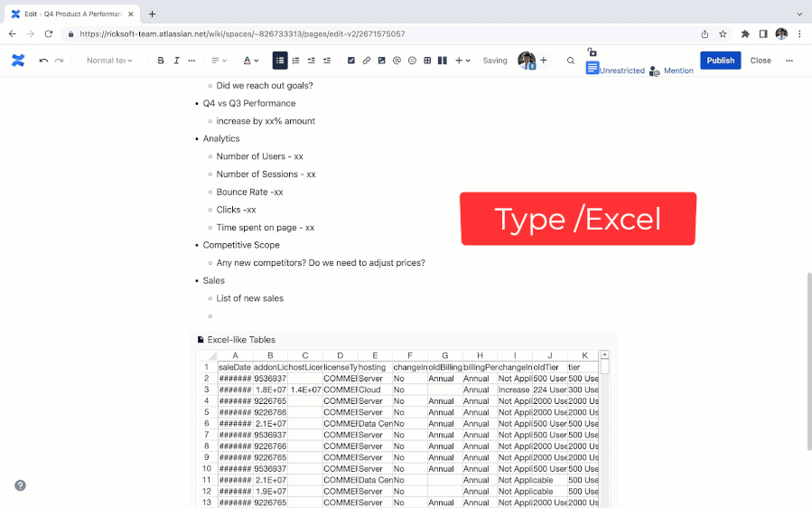Open the Confluence home logo
This screenshot has width=812, height=508.
pyautogui.click(x=18, y=61)
